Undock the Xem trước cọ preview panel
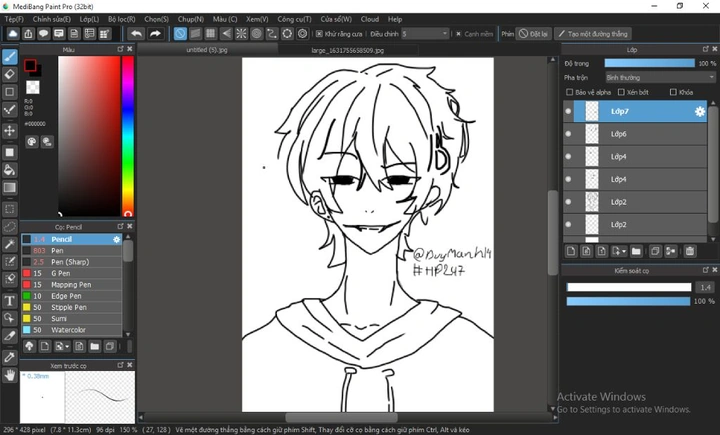The width and height of the screenshot is (720, 435). click(120, 365)
